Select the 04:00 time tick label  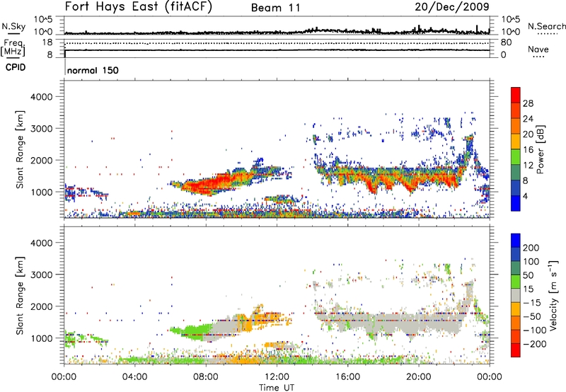134,377
